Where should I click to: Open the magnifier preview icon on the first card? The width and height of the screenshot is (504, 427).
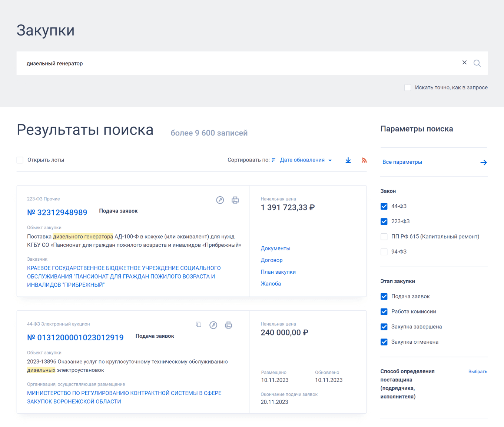220,200
